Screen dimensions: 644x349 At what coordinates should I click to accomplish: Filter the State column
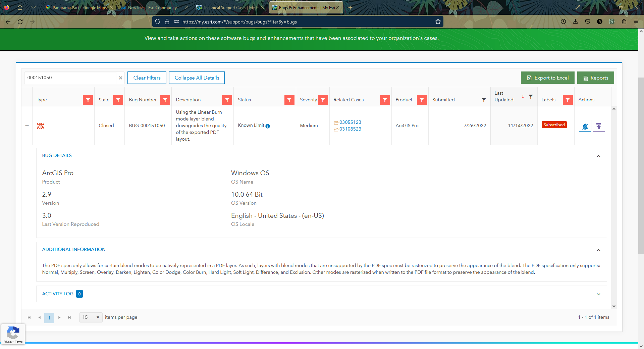(x=118, y=100)
